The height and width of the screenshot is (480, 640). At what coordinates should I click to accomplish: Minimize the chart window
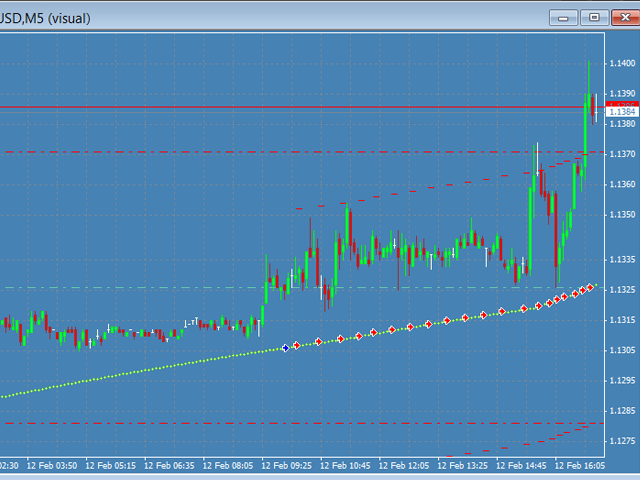point(565,17)
